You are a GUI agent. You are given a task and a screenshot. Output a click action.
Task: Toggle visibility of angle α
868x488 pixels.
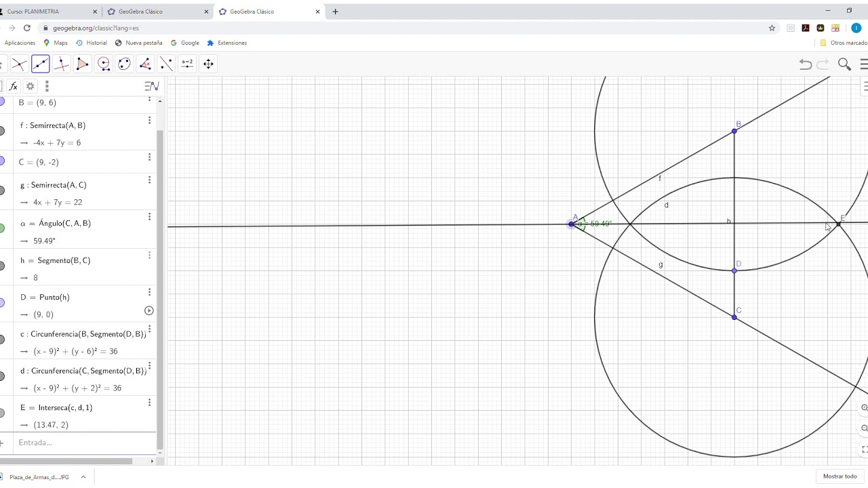(1, 228)
